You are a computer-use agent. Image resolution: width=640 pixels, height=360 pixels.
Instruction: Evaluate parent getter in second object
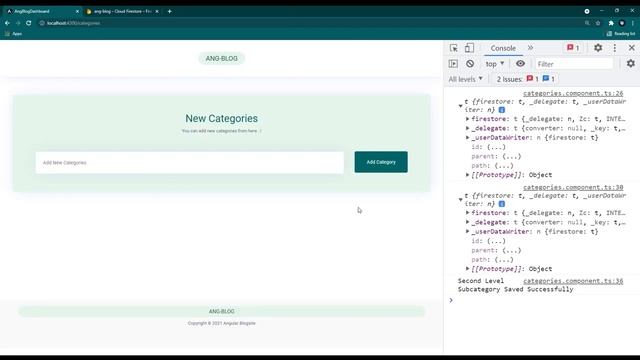click(x=512, y=250)
